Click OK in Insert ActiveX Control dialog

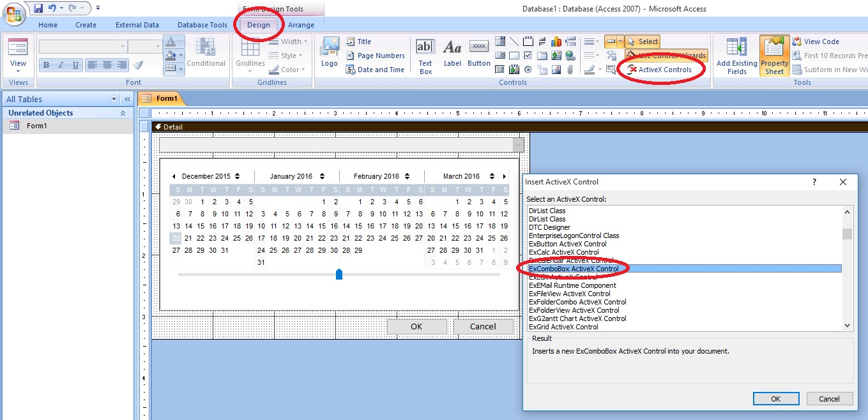(775, 398)
